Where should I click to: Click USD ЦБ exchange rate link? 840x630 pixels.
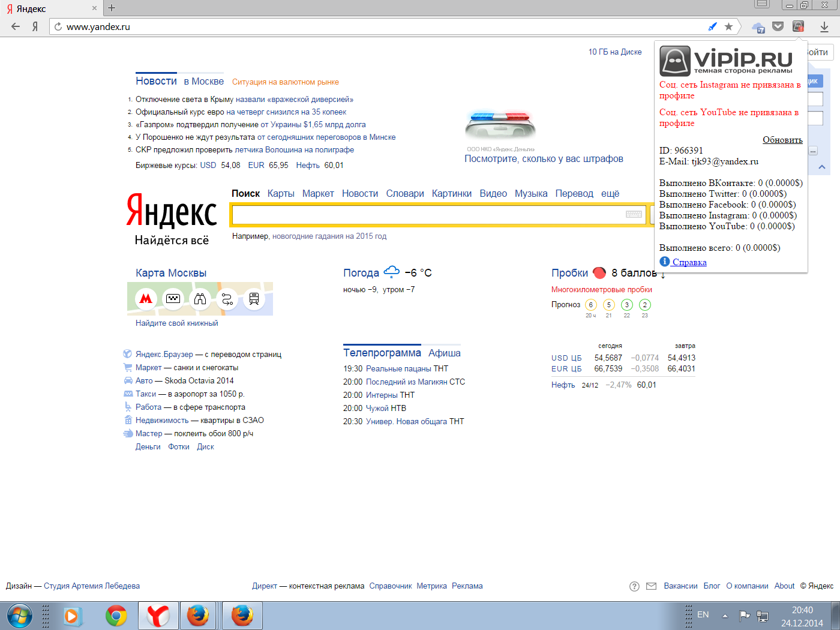[566, 358]
